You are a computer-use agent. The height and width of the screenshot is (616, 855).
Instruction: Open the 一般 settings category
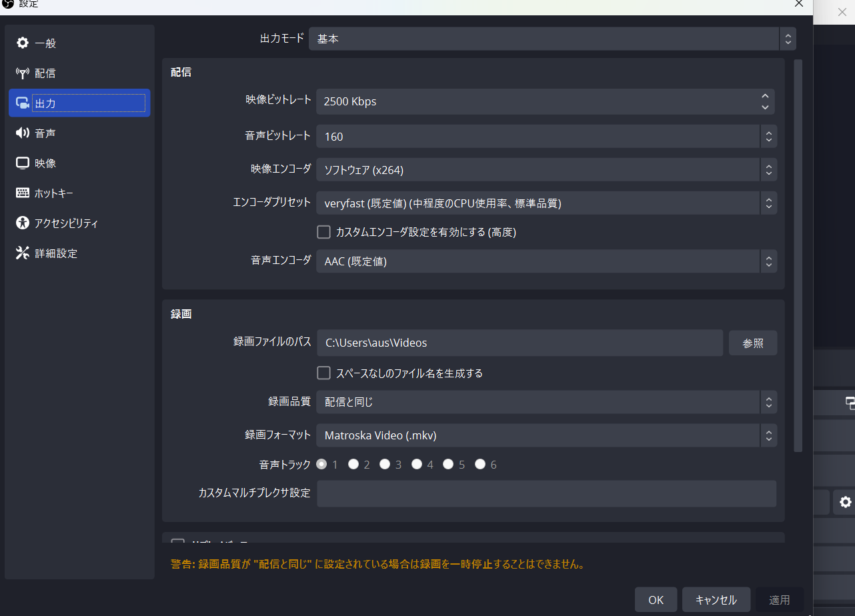tap(79, 43)
